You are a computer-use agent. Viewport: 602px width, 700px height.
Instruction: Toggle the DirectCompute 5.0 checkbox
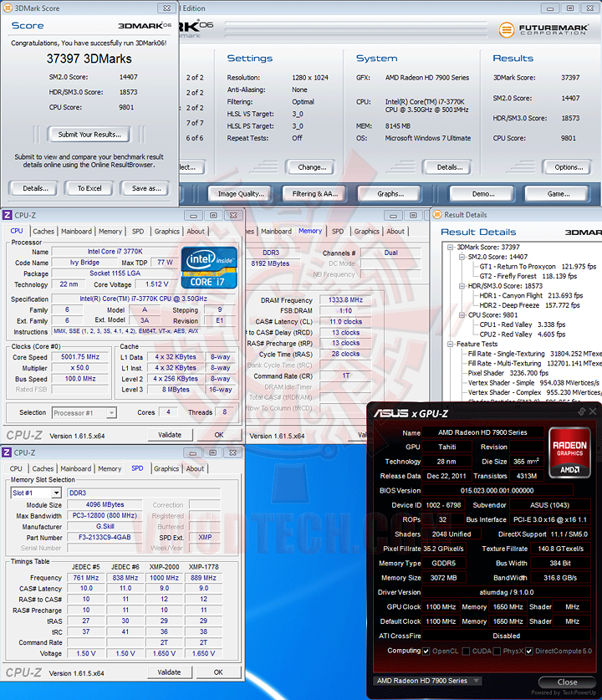click(x=528, y=651)
